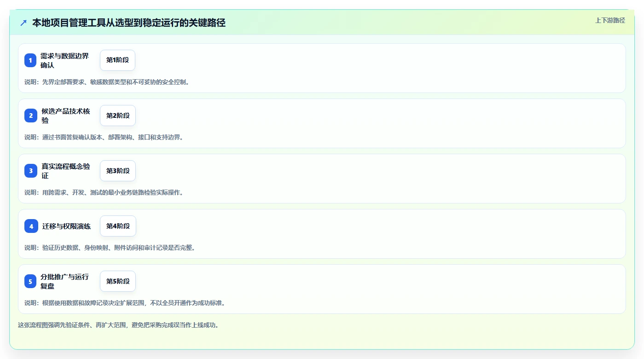Select the 第1阶段 tag
This screenshot has width=644, height=359.
coord(117,60)
